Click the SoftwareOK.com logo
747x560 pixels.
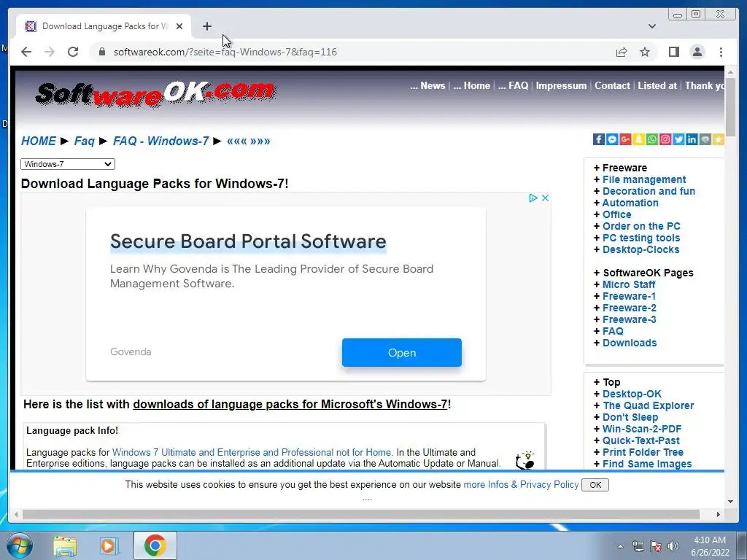click(155, 93)
